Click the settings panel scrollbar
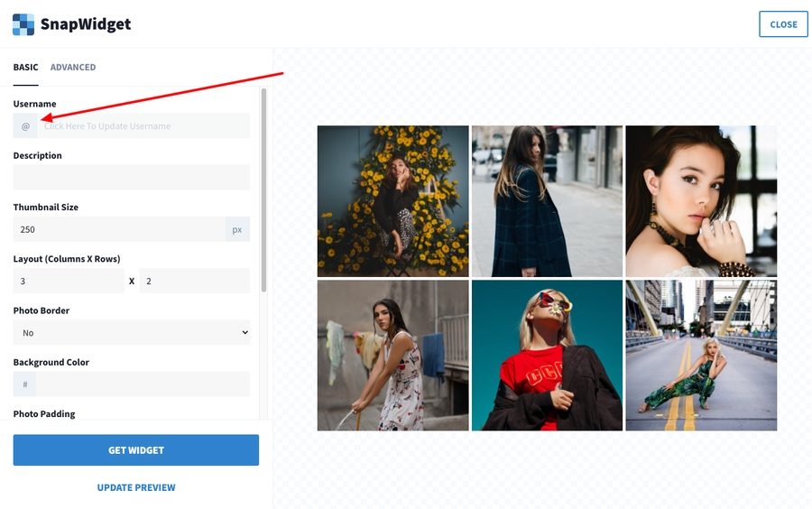 pyautogui.click(x=263, y=190)
